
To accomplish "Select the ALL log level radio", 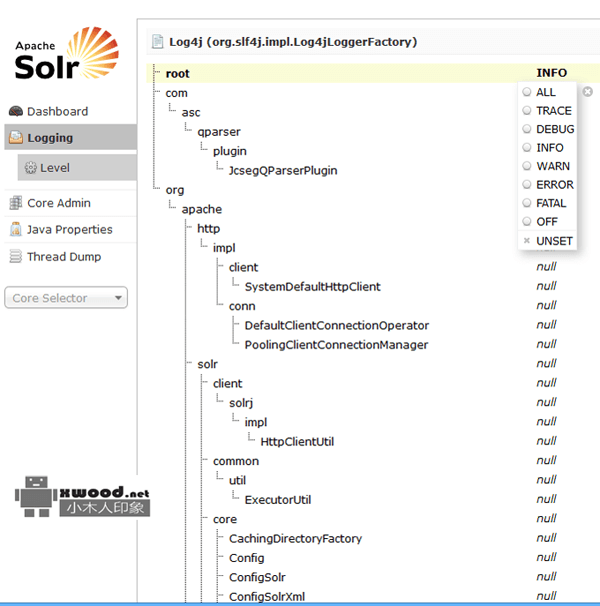I will pyautogui.click(x=527, y=93).
